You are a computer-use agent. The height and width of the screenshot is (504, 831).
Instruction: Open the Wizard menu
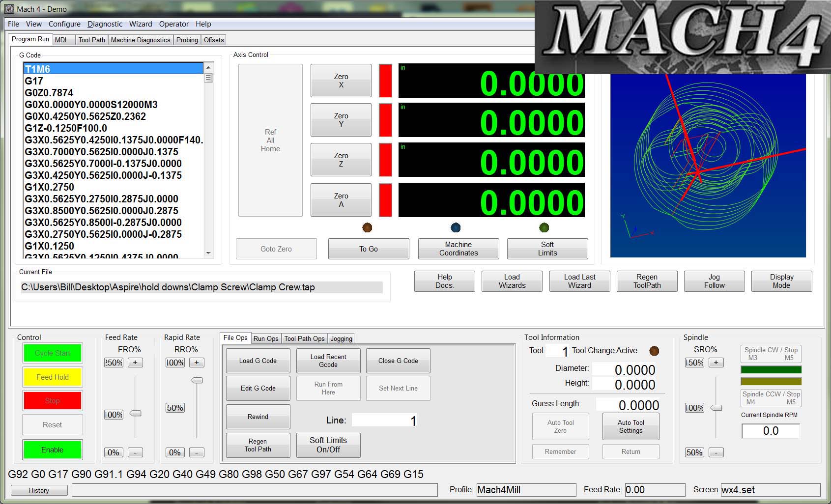pos(141,24)
